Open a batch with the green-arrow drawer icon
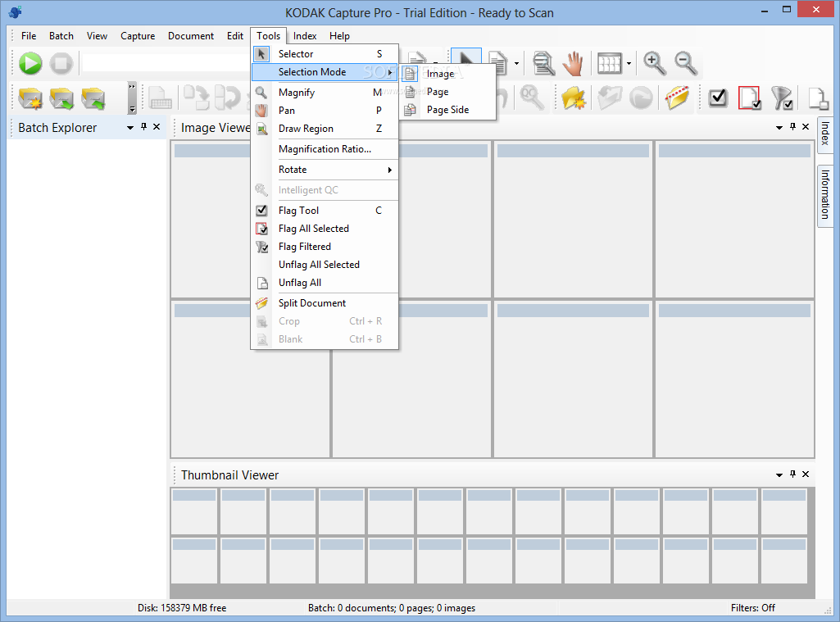The width and height of the screenshot is (840, 622). 61,99
